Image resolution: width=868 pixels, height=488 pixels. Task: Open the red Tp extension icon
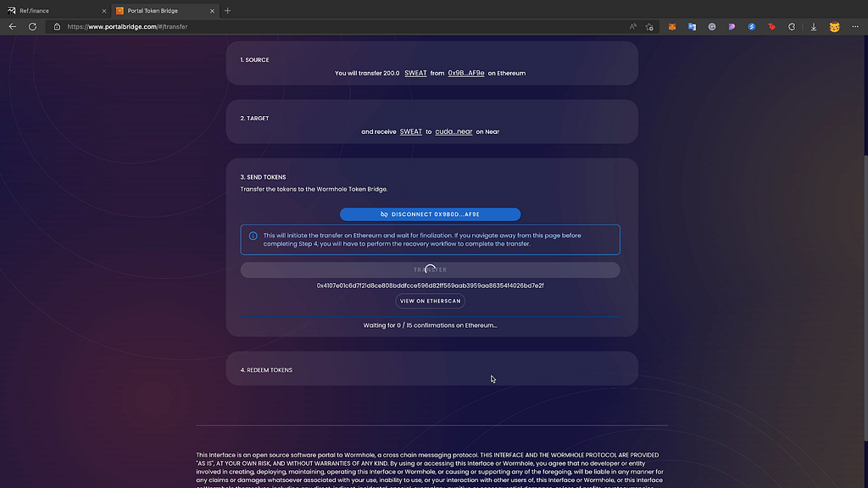click(x=771, y=26)
